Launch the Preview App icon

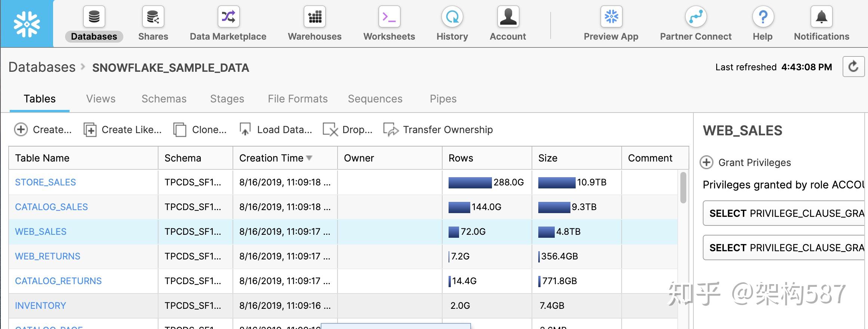pyautogui.click(x=611, y=17)
